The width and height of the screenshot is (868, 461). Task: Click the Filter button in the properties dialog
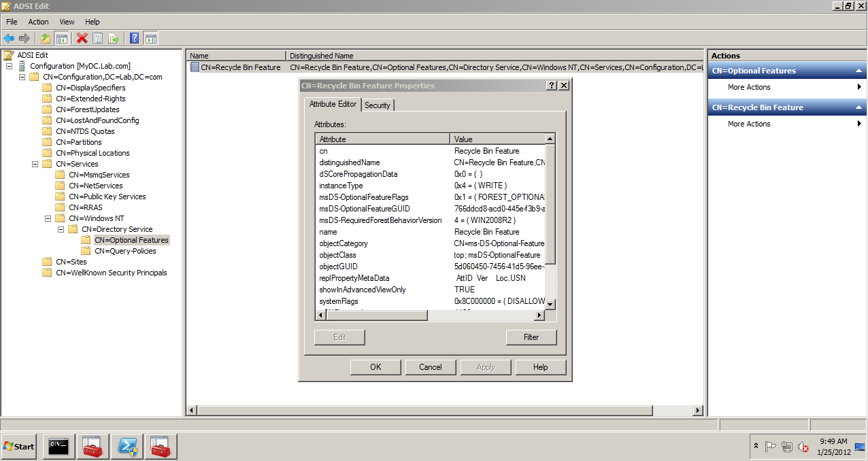pyautogui.click(x=531, y=337)
